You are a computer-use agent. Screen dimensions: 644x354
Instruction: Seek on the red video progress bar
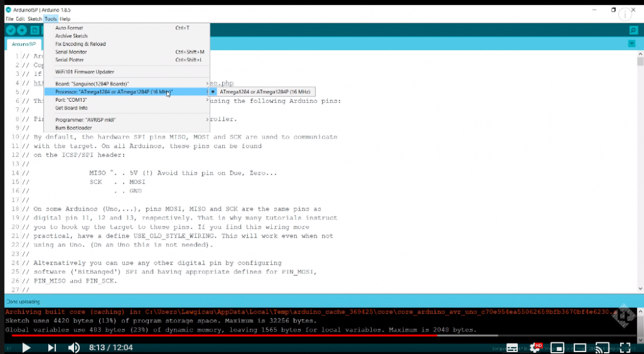click(224, 335)
